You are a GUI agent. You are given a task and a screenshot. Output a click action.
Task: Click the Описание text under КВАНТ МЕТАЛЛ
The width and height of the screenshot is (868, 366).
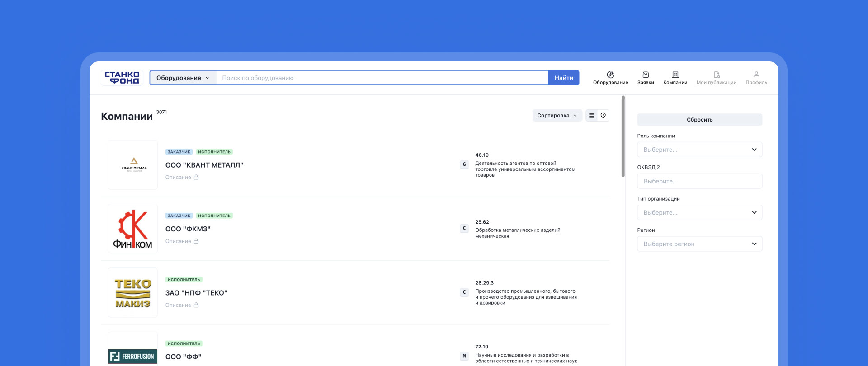tap(178, 178)
